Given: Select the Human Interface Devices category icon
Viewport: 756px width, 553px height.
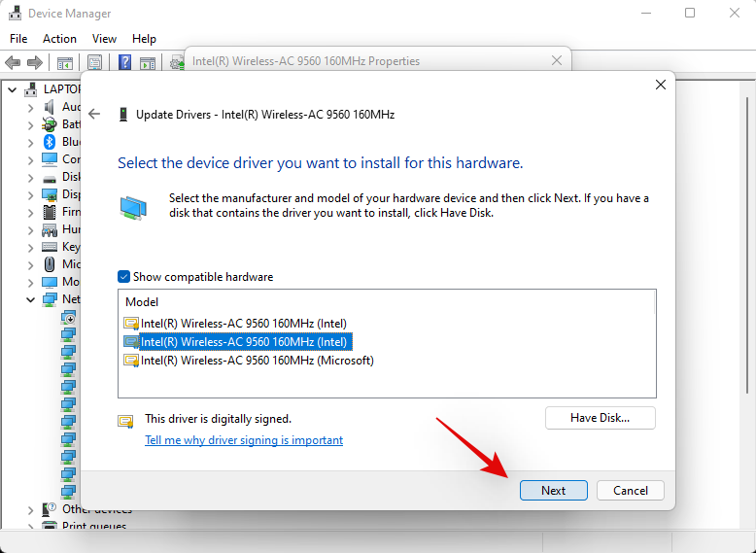Looking at the screenshot, I should coord(50,229).
